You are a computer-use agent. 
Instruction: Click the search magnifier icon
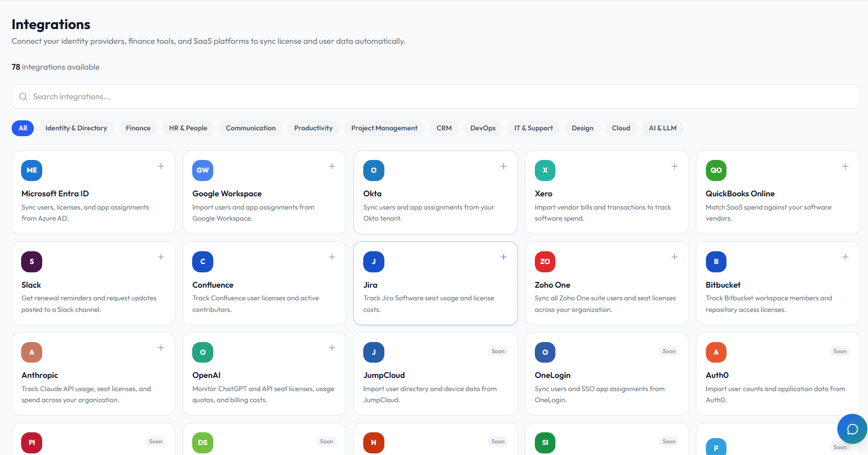[23, 97]
